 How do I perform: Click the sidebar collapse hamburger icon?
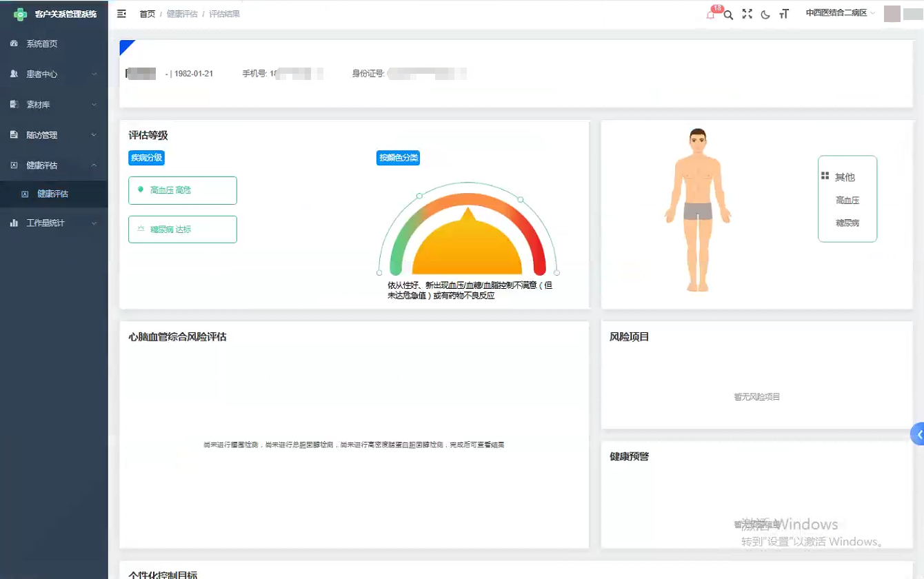121,14
